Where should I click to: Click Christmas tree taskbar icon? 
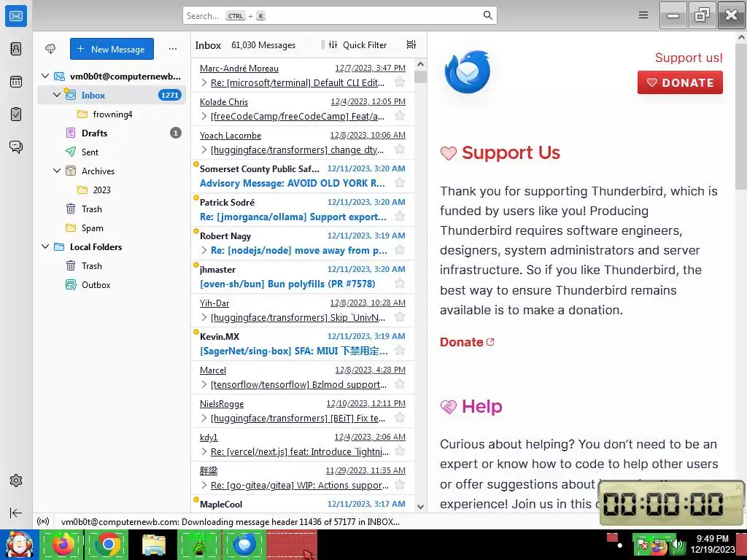(199, 545)
